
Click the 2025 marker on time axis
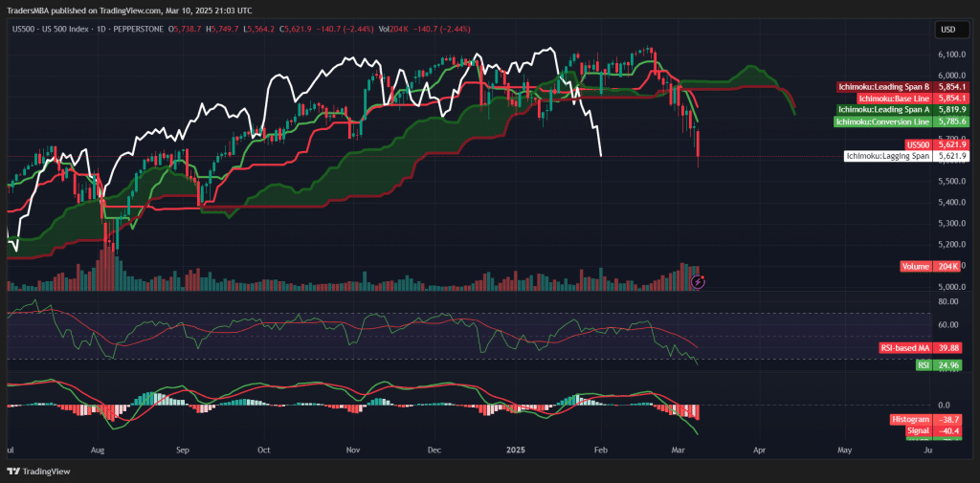[515, 448]
